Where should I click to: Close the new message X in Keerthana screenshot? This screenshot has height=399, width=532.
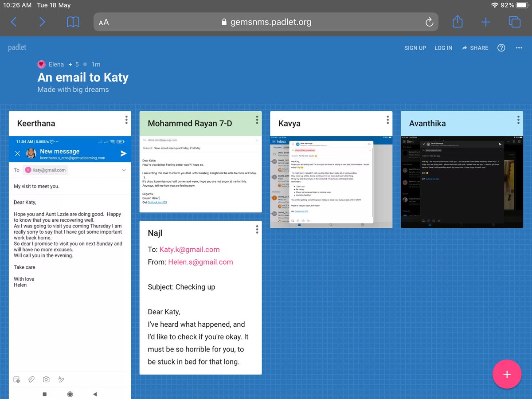pyautogui.click(x=17, y=153)
